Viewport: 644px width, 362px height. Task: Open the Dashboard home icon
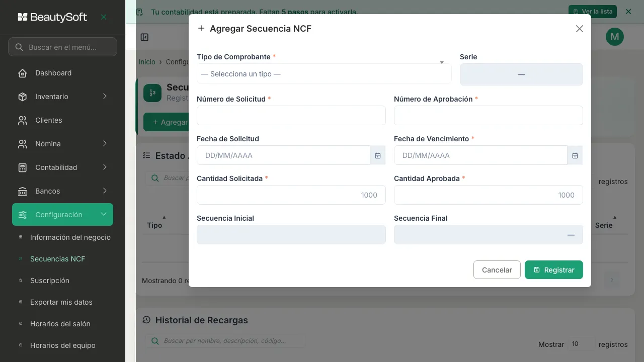[x=23, y=73]
